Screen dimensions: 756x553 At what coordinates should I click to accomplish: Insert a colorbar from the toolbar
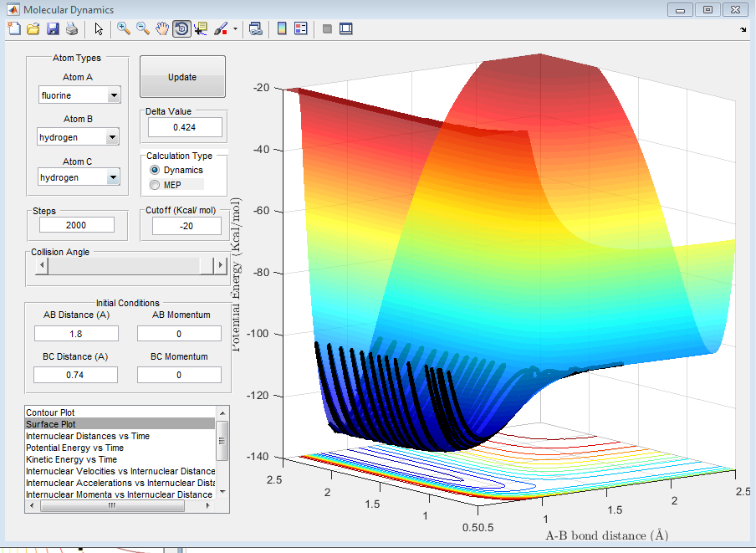click(x=282, y=29)
